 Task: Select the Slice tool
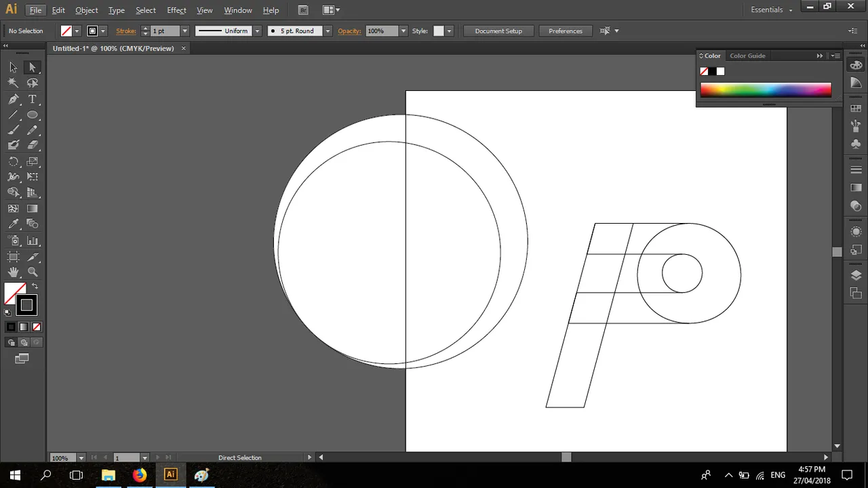click(32, 257)
